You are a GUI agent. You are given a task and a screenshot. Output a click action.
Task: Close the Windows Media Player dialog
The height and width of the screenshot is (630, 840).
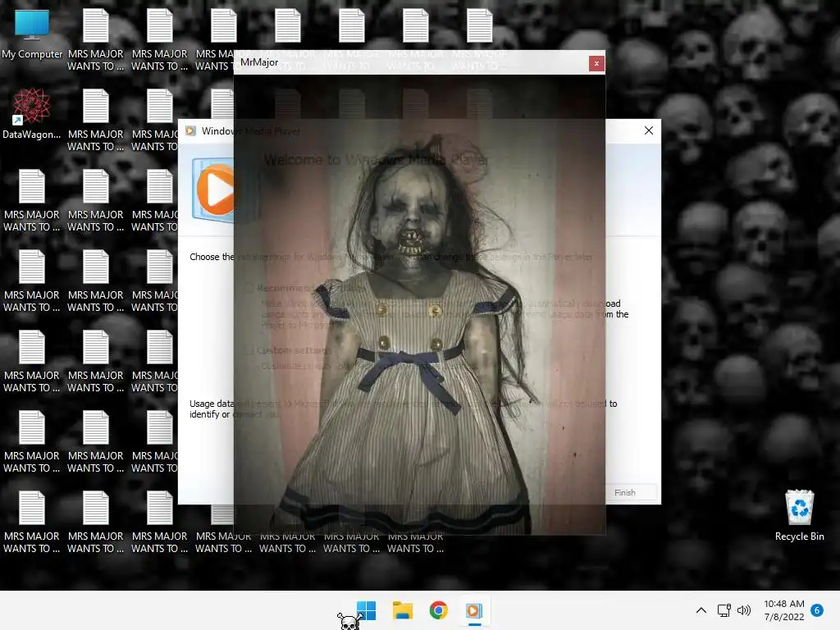point(649,130)
